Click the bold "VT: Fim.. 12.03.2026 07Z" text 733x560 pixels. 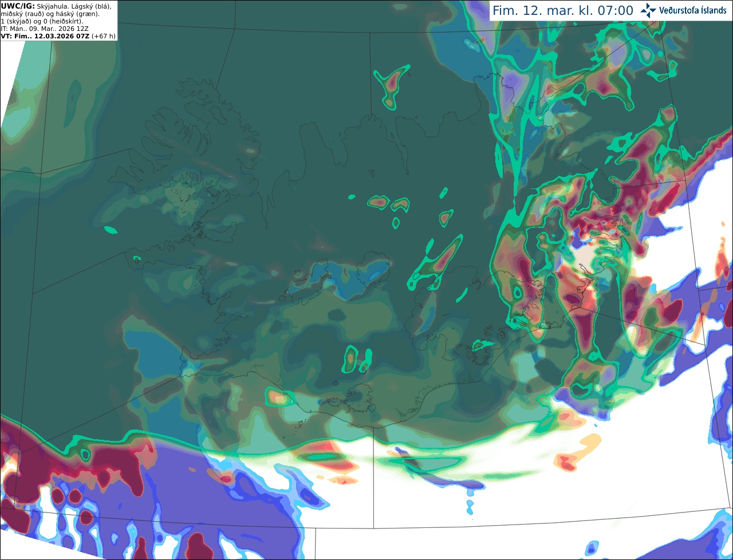pyautogui.click(x=45, y=36)
